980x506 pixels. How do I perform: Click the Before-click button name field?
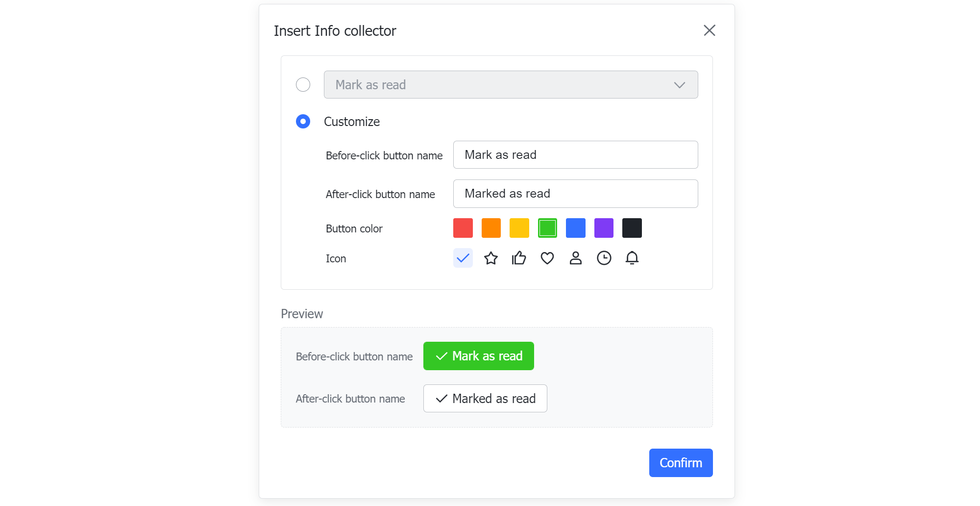click(x=575, y=154)
